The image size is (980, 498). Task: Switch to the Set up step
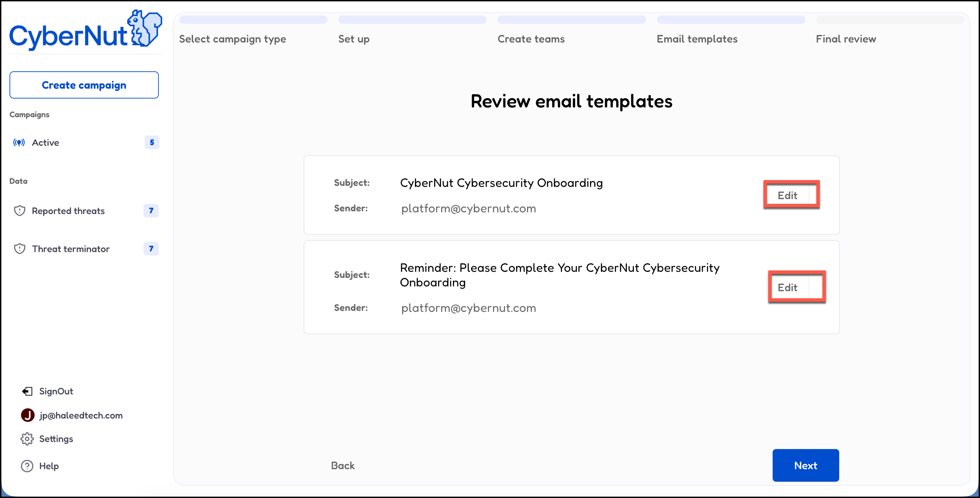(354, 39)
